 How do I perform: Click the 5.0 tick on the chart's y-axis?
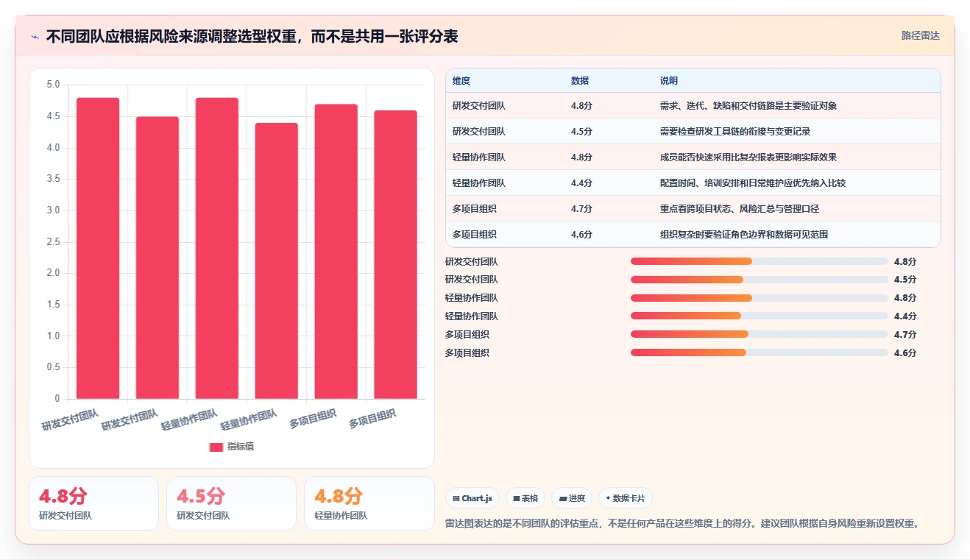[53, 85]
